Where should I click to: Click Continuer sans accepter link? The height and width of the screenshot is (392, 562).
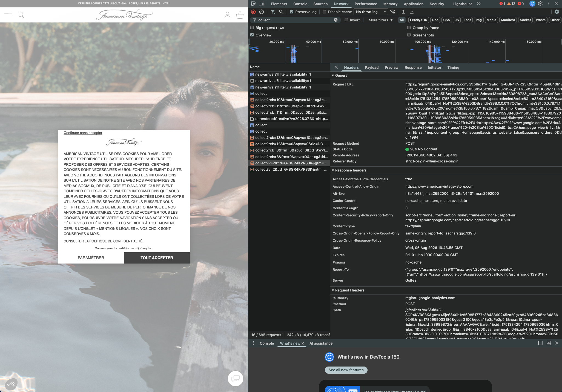click(83, 133)
